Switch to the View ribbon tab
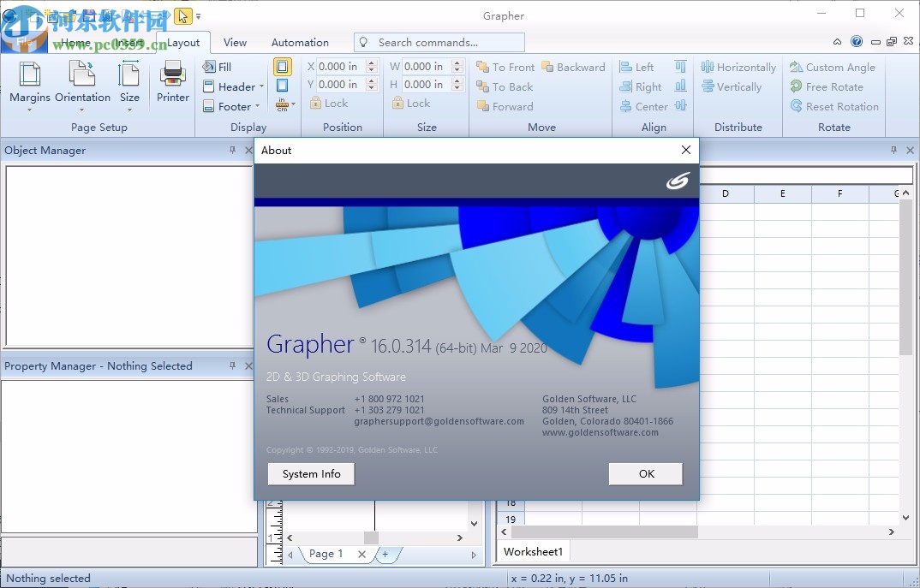Image resolution: width=920 pixels, height=588 pixels. pos(235,42)
